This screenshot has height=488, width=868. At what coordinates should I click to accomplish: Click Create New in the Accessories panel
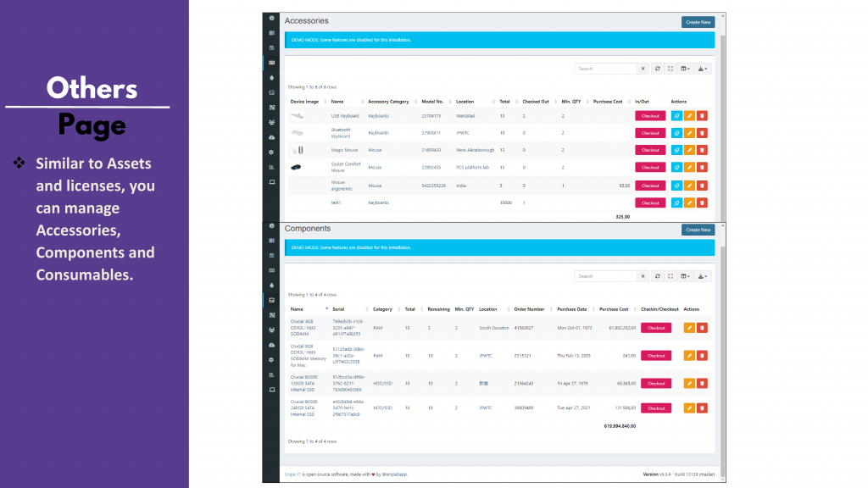click(x=697, y=22)
